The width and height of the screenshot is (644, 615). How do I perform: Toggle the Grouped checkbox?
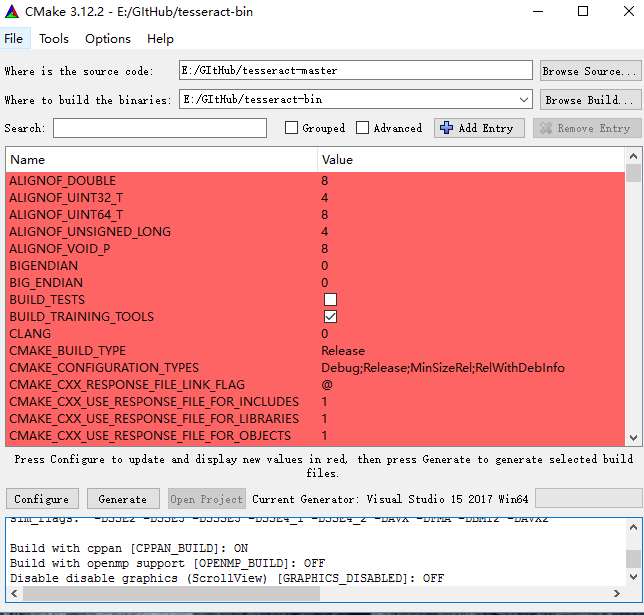(x=291, y=128)
